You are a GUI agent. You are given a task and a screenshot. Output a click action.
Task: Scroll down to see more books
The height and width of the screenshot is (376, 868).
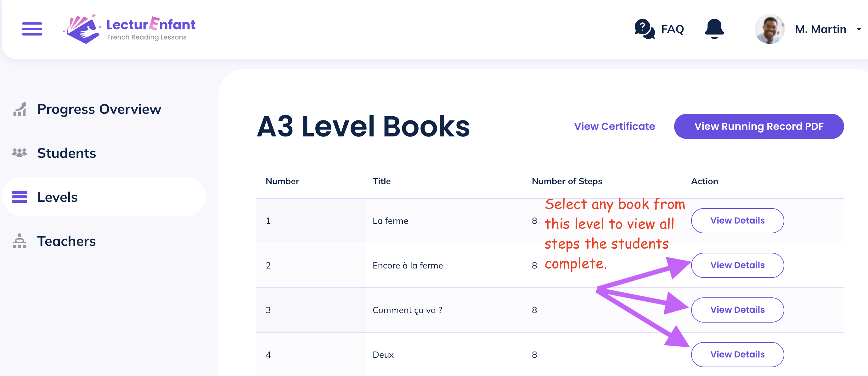click(x=434, y=359)
